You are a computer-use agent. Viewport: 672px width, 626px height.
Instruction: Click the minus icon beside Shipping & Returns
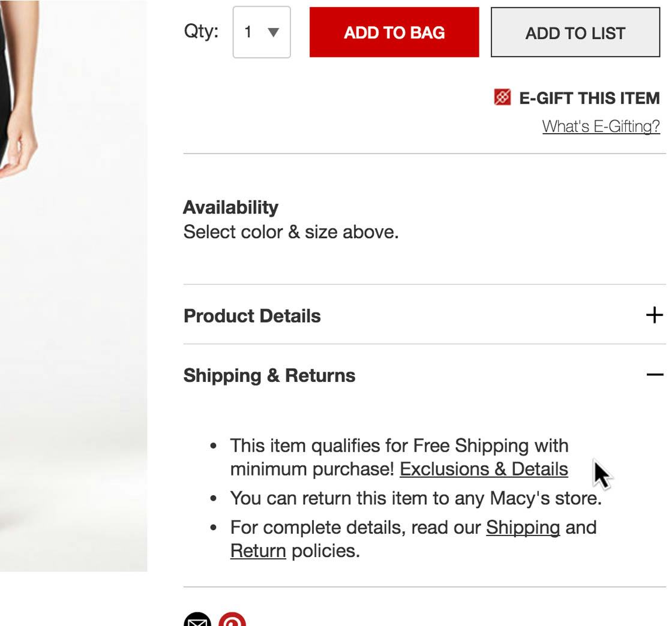(655, 375)
